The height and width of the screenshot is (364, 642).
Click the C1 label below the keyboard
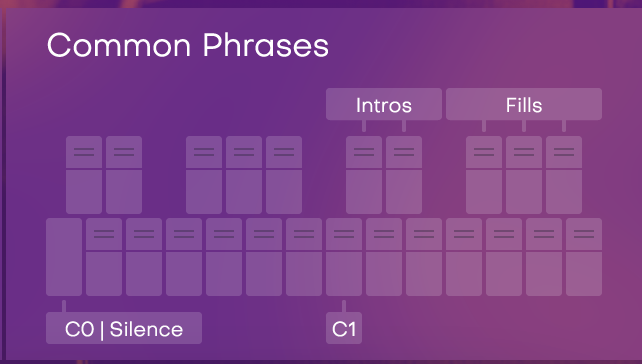[x=344, y=328]
